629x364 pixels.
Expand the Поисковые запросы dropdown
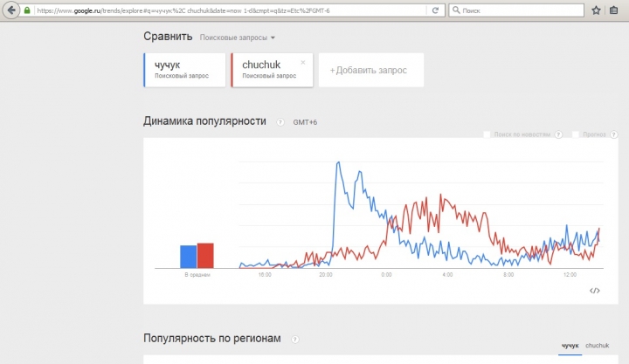click(237, 38)
